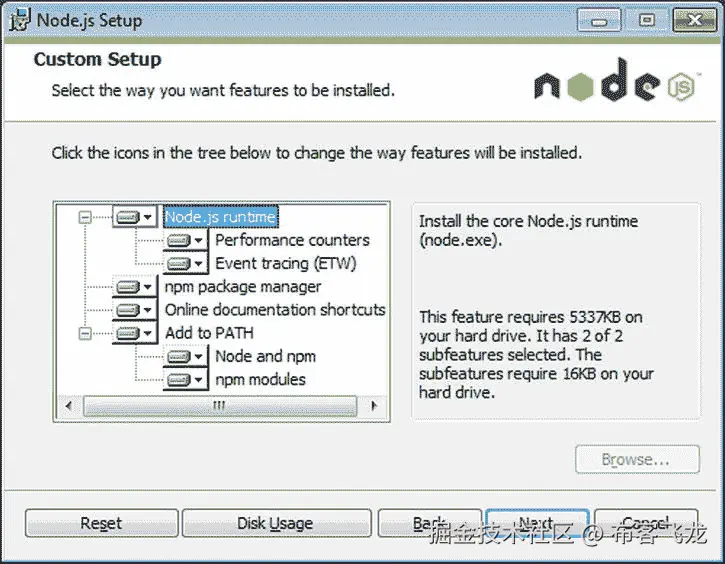Open Node and npm feature dropdown
Image resolution: width=725 pixels, height=564 pixels.
[x=185, y=356]
